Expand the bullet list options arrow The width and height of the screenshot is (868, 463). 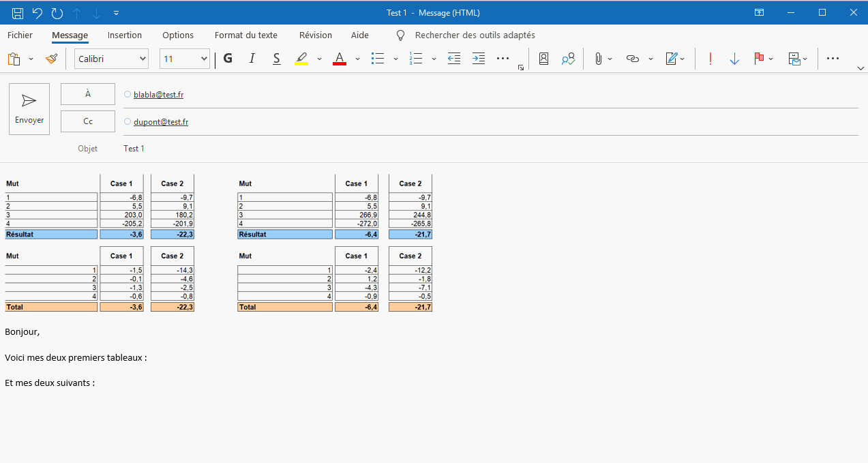tap(395, 59)
